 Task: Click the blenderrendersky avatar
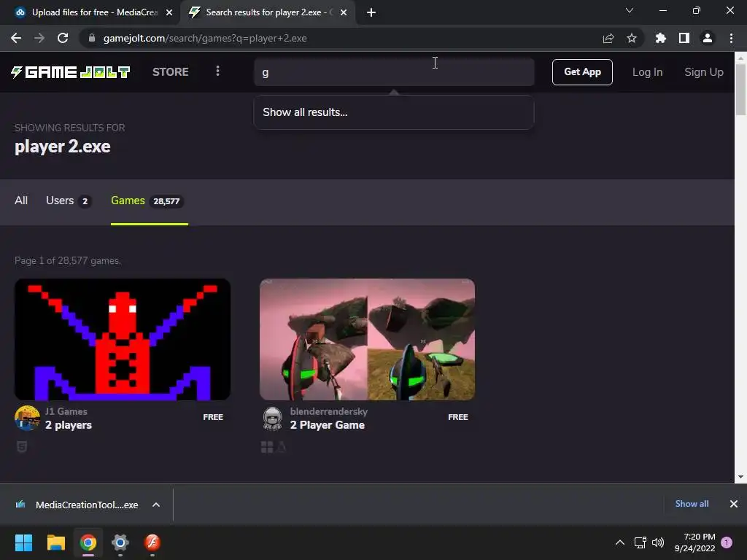pos(273,418)
